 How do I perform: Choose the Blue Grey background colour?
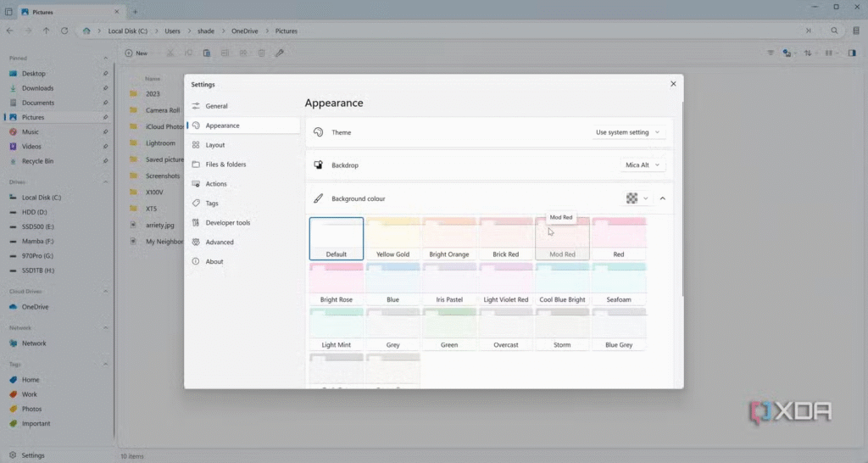(619, 329)
